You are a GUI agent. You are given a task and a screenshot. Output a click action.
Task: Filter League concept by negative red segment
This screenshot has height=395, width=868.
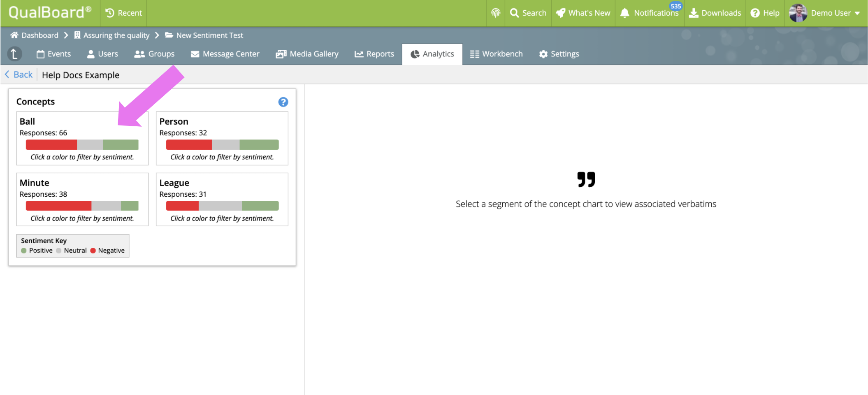(x=182, y=206)
